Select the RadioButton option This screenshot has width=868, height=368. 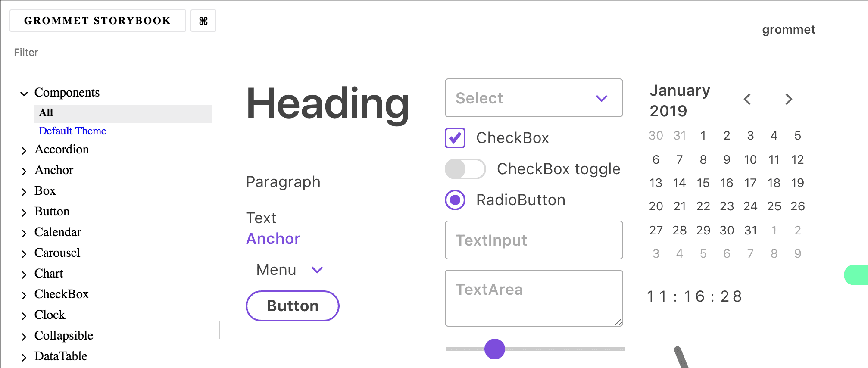pos(455,200)
